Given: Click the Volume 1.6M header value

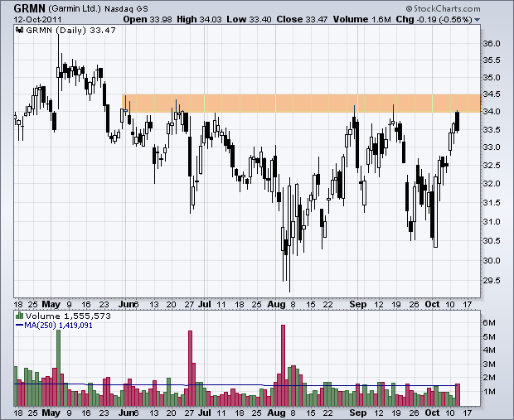Looking at the screenshot, I should [x=362, y=19].
